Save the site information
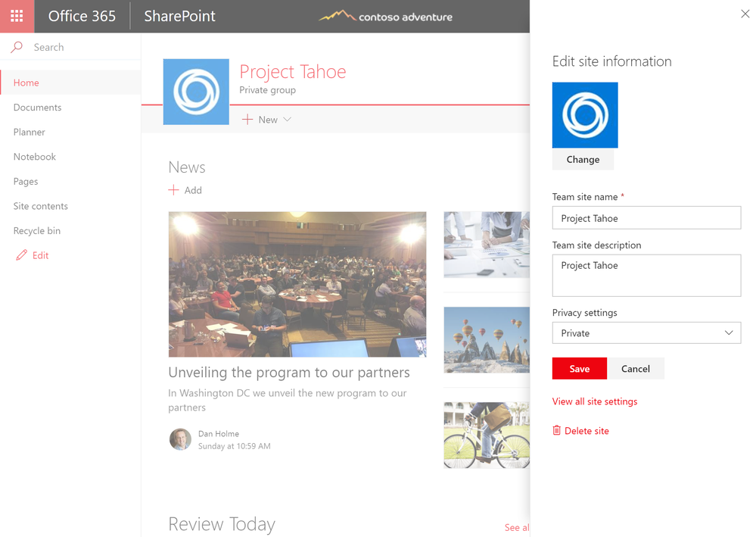 point(580,369)
